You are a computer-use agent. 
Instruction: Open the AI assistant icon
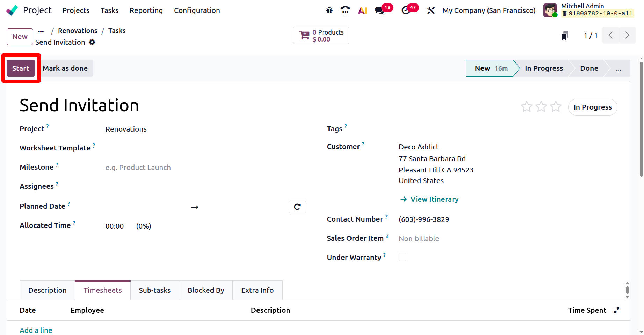pos(362,10)
